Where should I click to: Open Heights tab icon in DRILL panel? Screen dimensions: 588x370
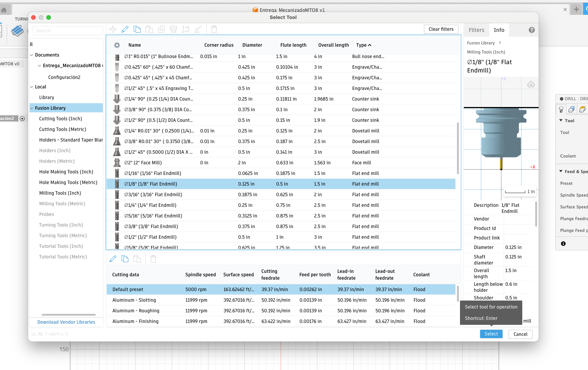click(582, 109)
